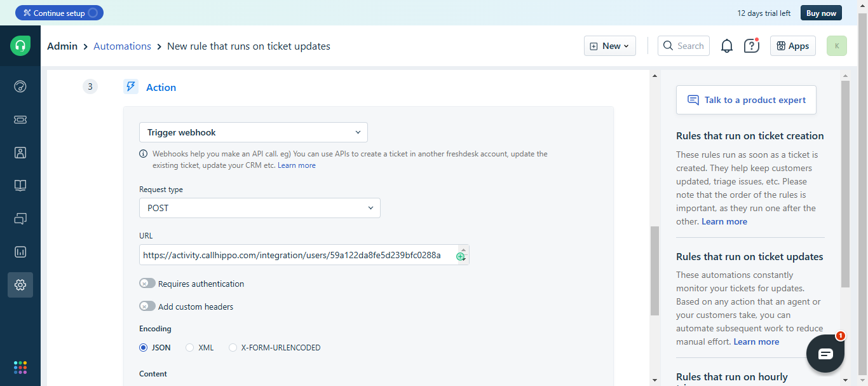868x386 pixels.
Task: Click Buy now button
Action: (822, 13)
